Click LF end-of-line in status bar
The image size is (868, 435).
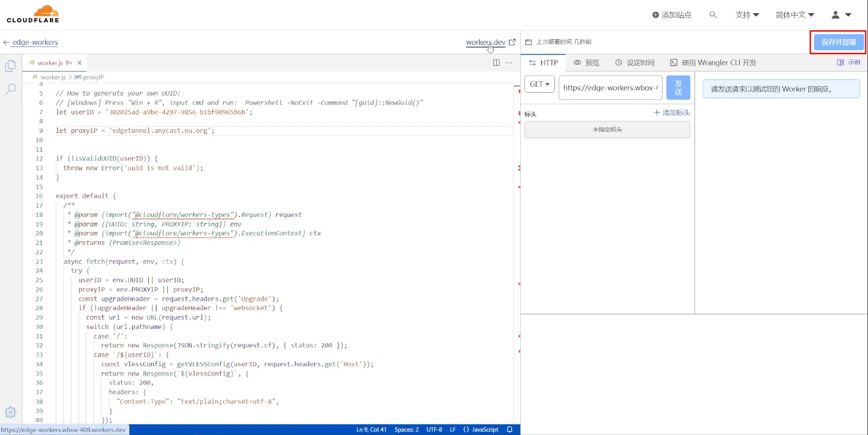453,429
